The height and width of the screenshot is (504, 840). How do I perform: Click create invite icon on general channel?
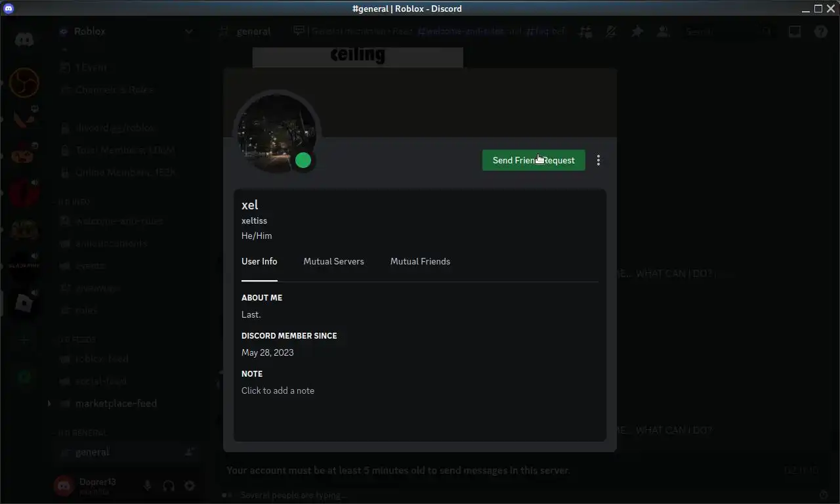point(190,452)
